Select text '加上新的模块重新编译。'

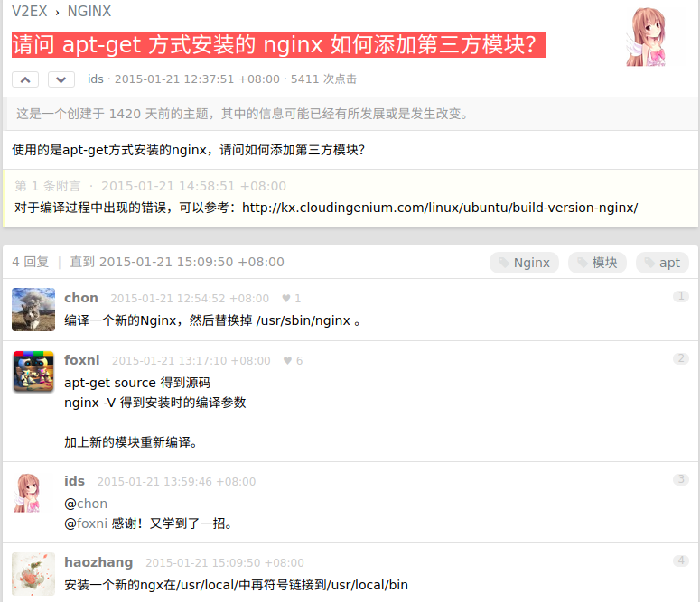click(131, 442)
